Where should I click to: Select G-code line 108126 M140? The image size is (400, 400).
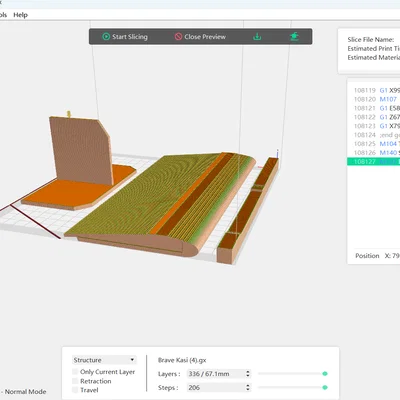(374, 153)
